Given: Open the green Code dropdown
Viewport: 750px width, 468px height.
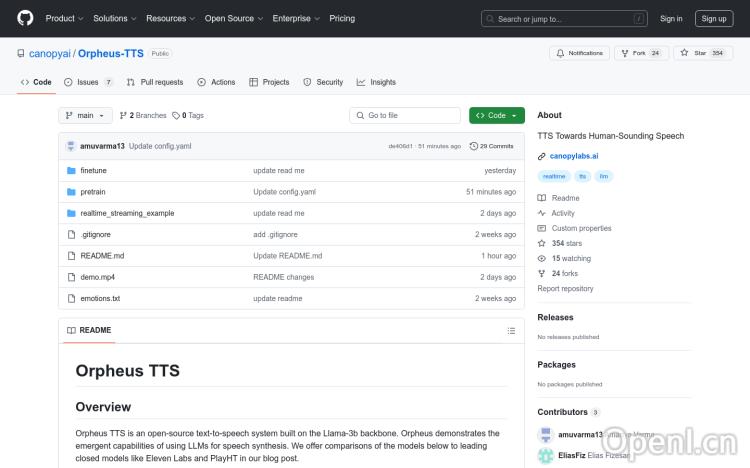Looking at the screenshot, I should 496,115.
